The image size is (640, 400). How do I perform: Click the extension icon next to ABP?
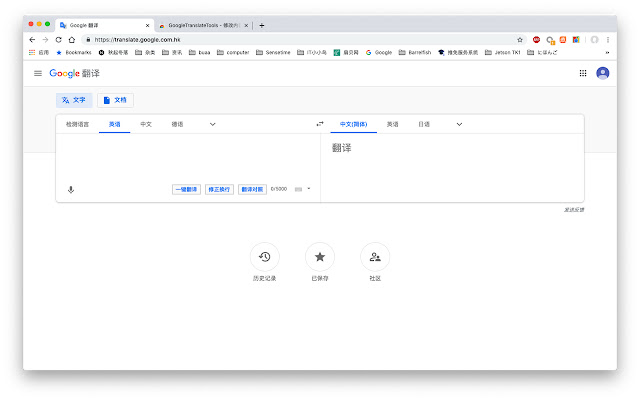pos(550,40)
